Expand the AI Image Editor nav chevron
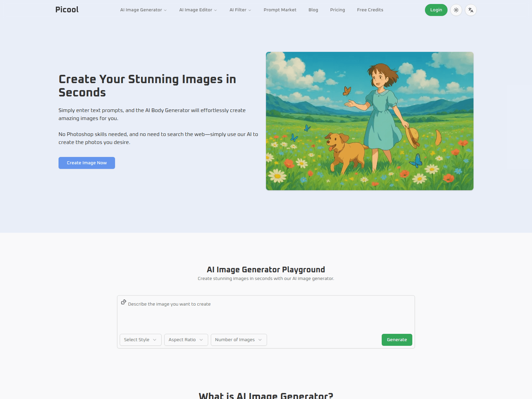The height and width of the screenshot is (399, 532). pos(215,10)
